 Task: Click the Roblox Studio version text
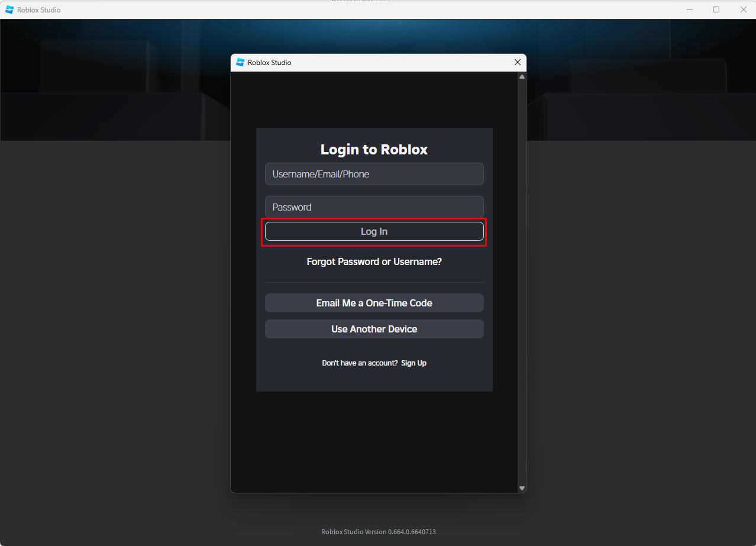(378, 532)
